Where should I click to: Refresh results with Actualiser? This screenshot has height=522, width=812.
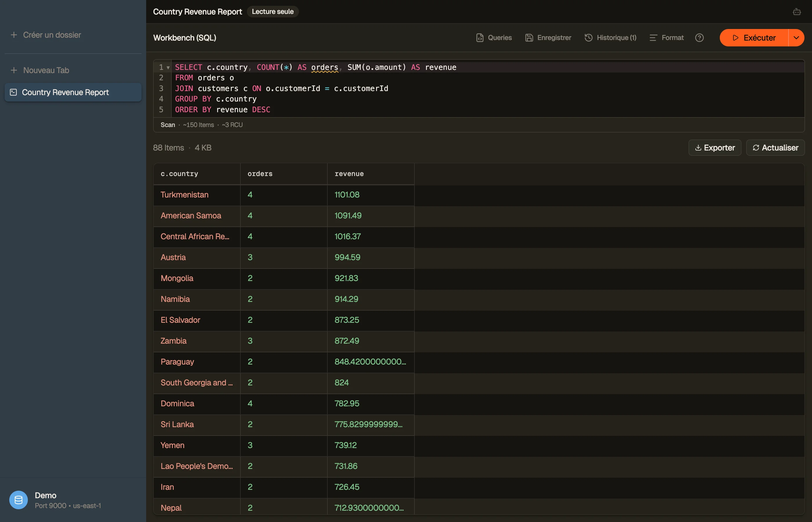[775, 148]
